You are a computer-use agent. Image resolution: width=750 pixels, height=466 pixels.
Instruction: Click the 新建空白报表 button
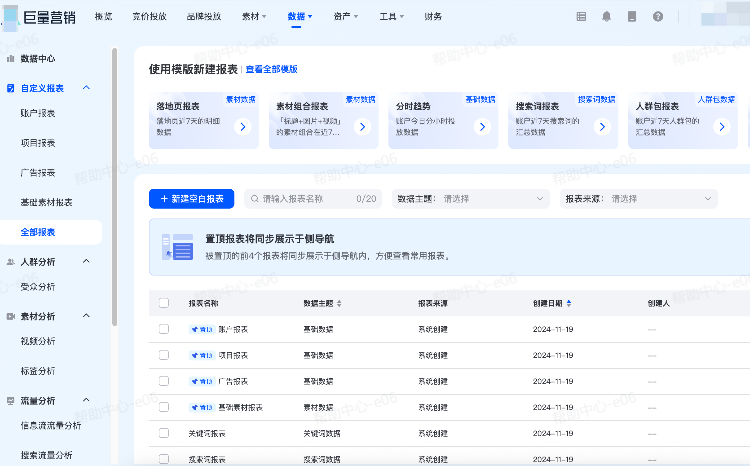click(x=191, y=199)
